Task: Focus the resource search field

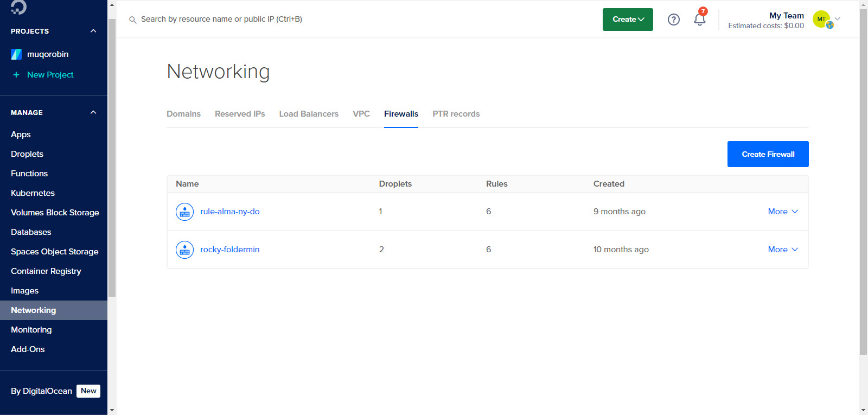Action: point(221,20)
